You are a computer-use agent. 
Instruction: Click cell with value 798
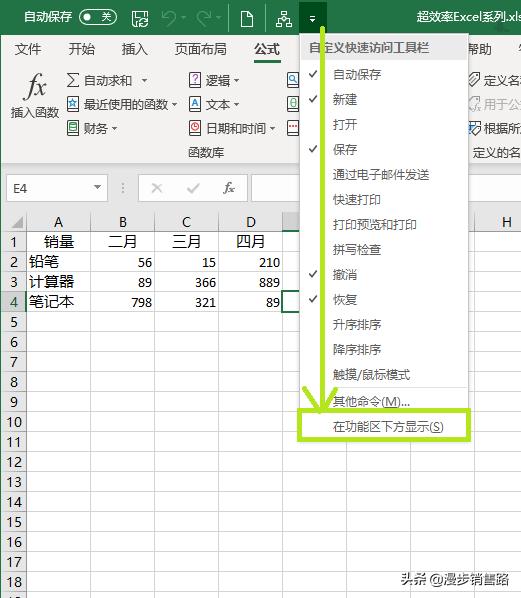[122, 302]
